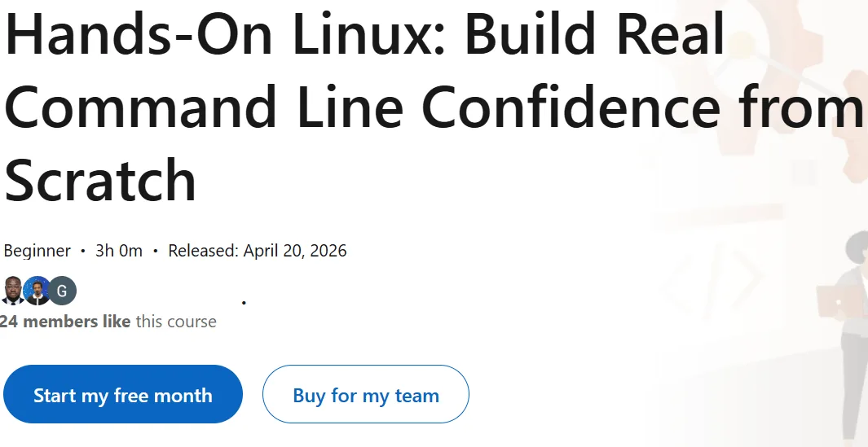Click the bullet separator before Released
Screen dimensions: 868x447
point(156,251)
